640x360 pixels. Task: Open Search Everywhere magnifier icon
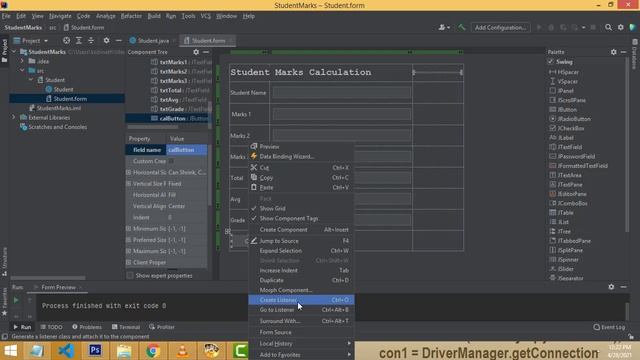pyautogui.click(x=608, y=27)
